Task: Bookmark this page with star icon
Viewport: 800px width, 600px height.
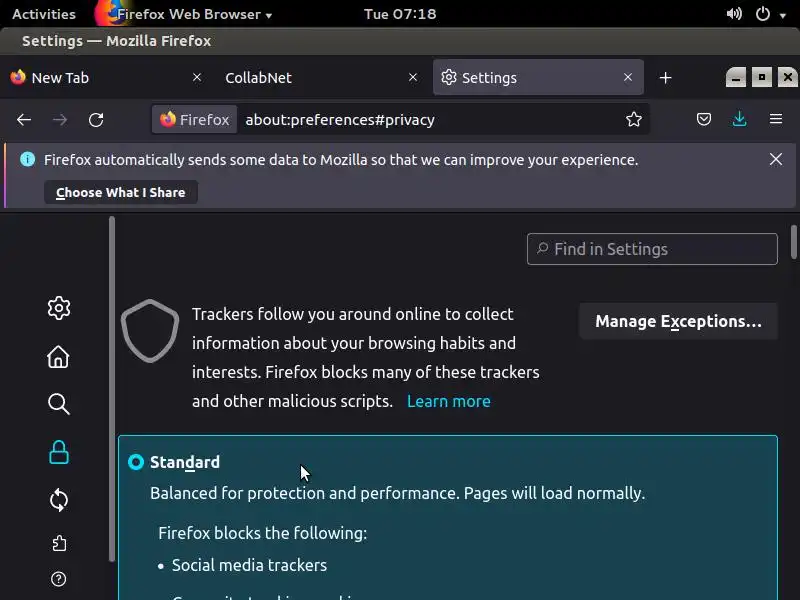Action: click(634, 120)
